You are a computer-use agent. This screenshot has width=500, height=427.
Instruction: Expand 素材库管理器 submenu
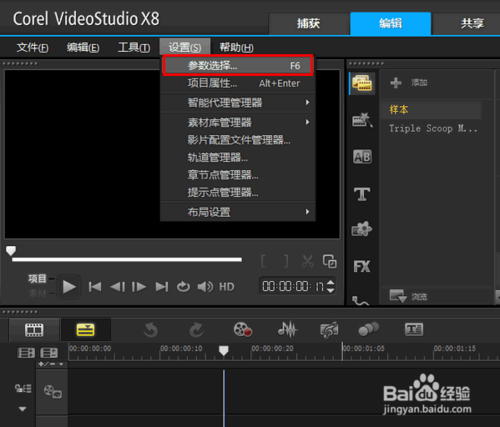pos(238,122)
